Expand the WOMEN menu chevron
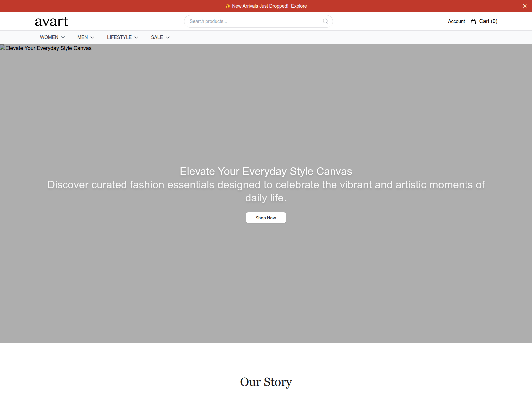Screen dimensions: 532x399 [x=63, y=37]
